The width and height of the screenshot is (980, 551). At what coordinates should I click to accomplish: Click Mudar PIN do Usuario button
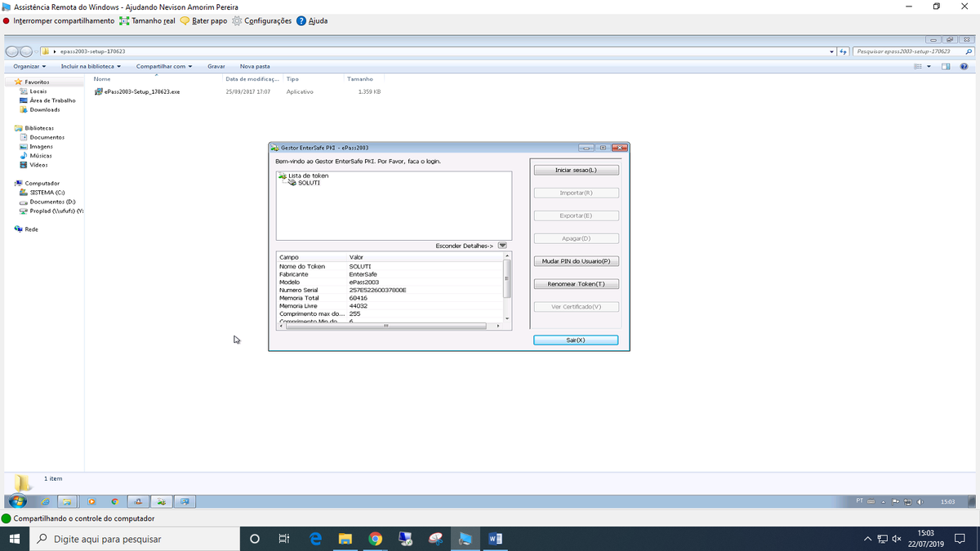[x=576, y=260]
